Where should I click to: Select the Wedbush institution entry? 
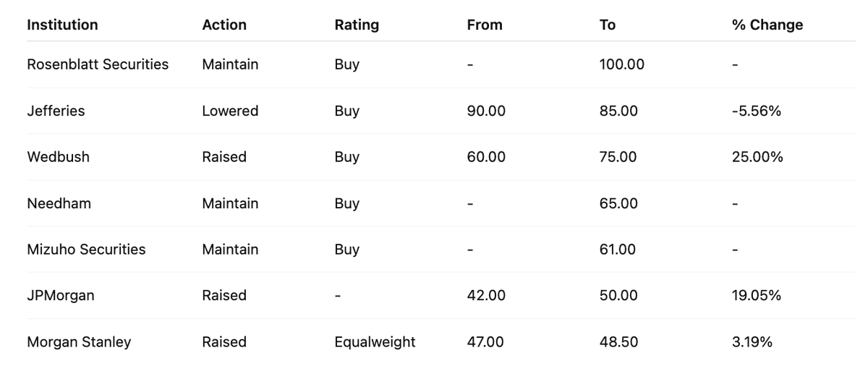tap(59, 157)
